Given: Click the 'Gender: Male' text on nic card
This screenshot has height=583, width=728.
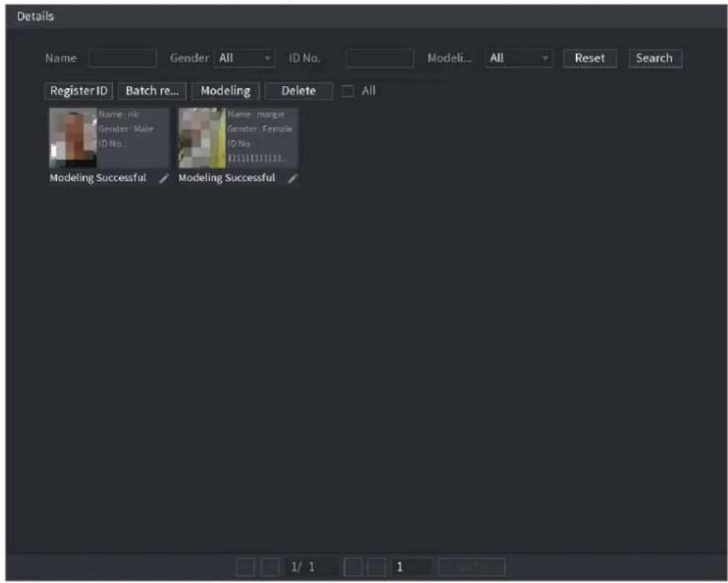Looking at the screenshot, I should 126,129.
